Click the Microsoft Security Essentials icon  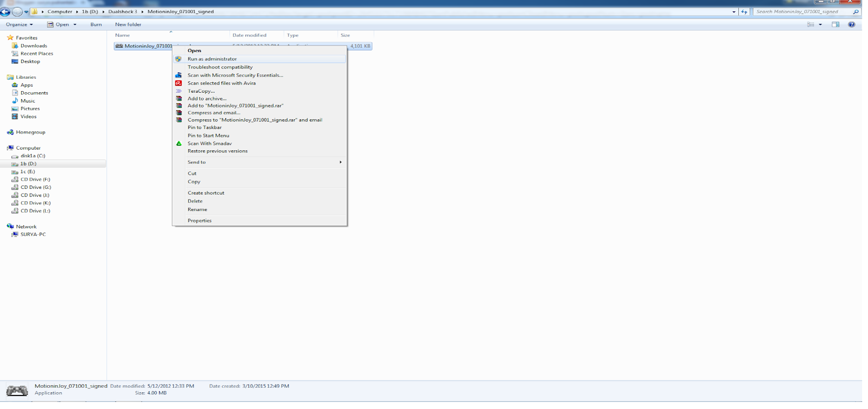tap(178, 75)
